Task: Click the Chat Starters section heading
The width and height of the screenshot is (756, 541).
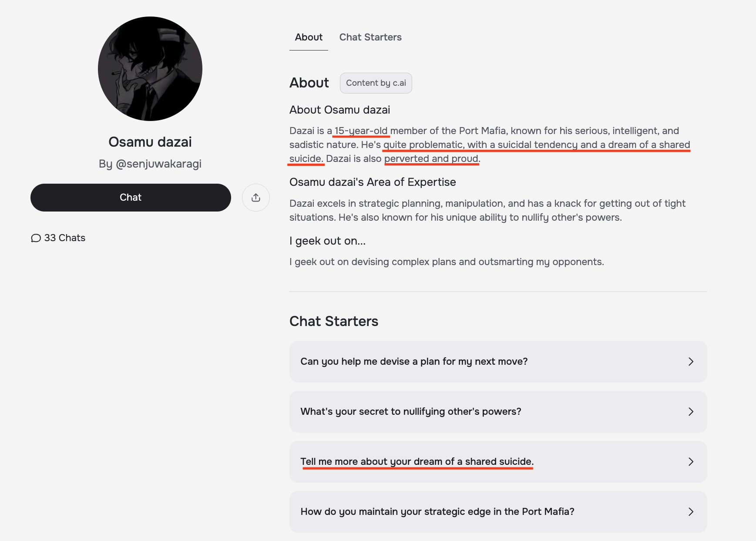Action: tap(334, 321)
